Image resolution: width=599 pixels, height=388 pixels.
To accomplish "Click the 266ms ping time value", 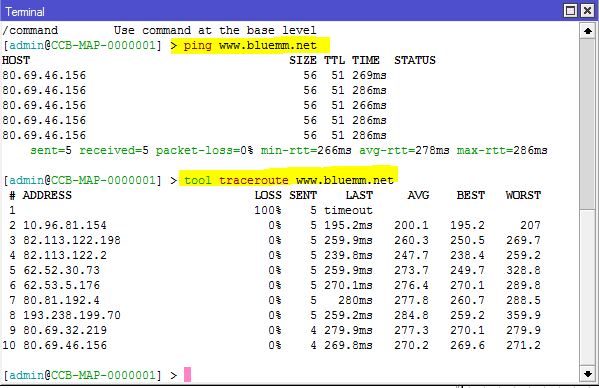I will pyautogui.click(x=369, y=105).
